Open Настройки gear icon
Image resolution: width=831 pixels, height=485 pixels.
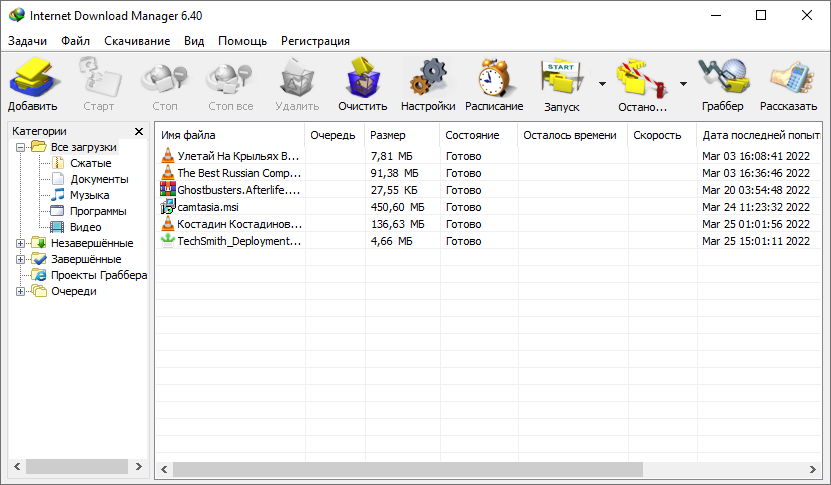pyautogui.click(x=428, y=78)
